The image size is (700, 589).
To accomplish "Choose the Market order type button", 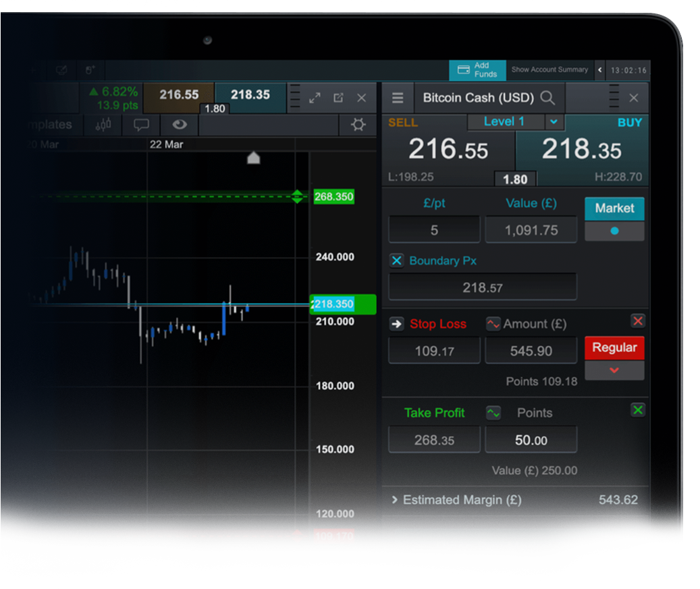I will 614,208.
